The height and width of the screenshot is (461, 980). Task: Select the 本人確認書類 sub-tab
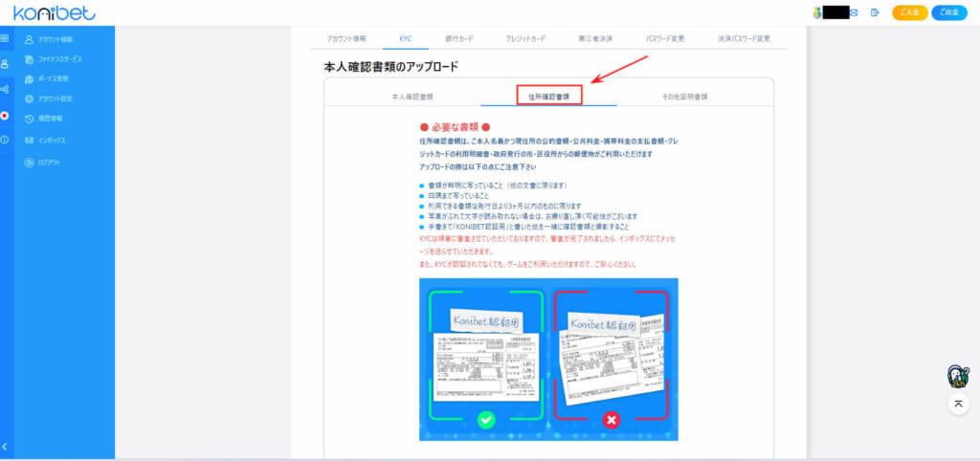point(412,97)
